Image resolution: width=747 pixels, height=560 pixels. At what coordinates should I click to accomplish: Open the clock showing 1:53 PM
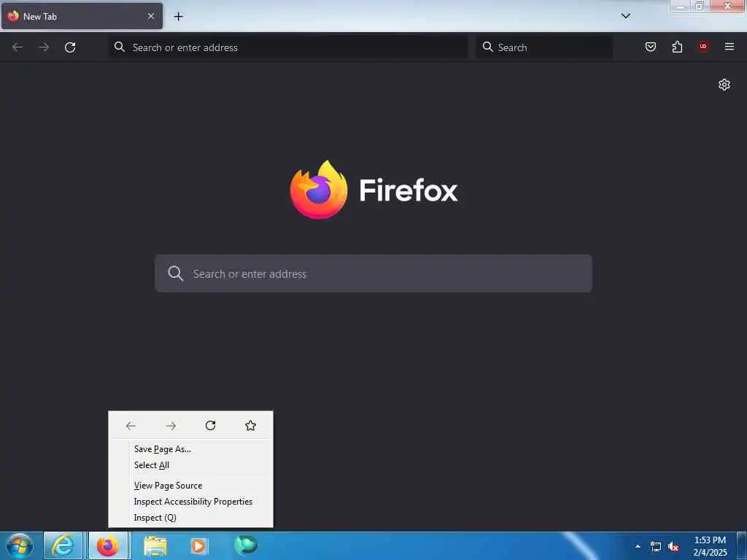coord(710,546)
